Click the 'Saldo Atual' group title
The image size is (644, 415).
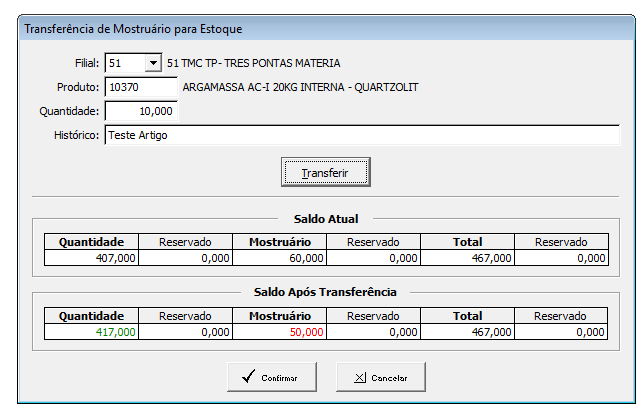326,219
